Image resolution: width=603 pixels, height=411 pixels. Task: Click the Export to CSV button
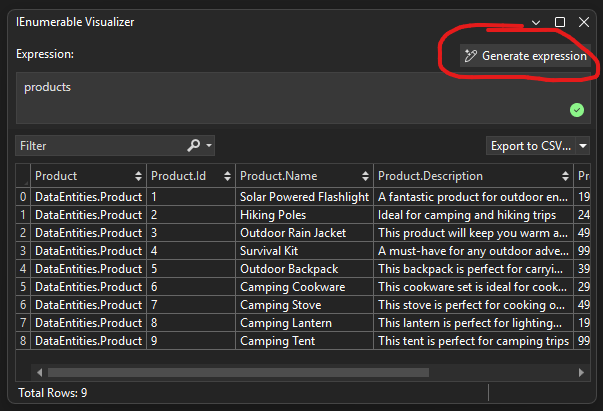tap(531, 146)
